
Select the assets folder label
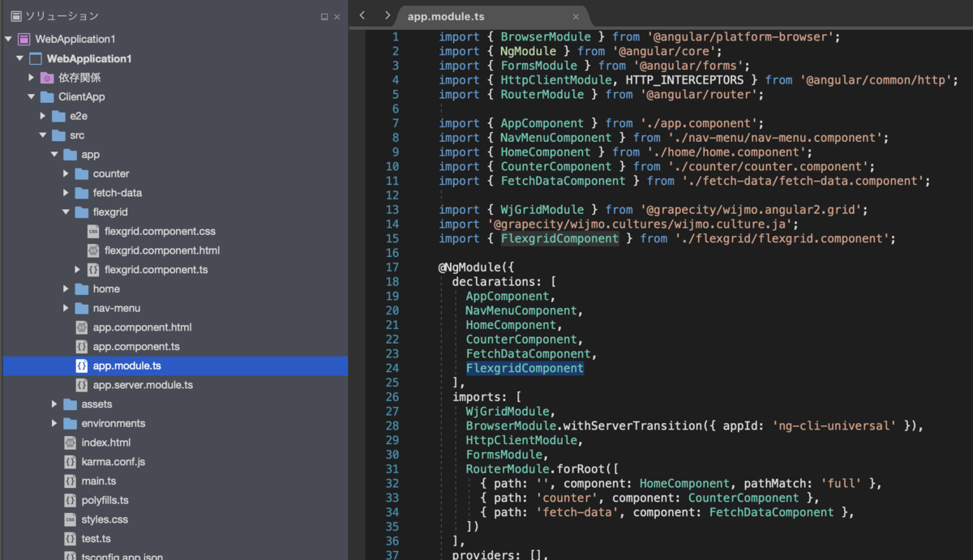click(x=96, y=404)
